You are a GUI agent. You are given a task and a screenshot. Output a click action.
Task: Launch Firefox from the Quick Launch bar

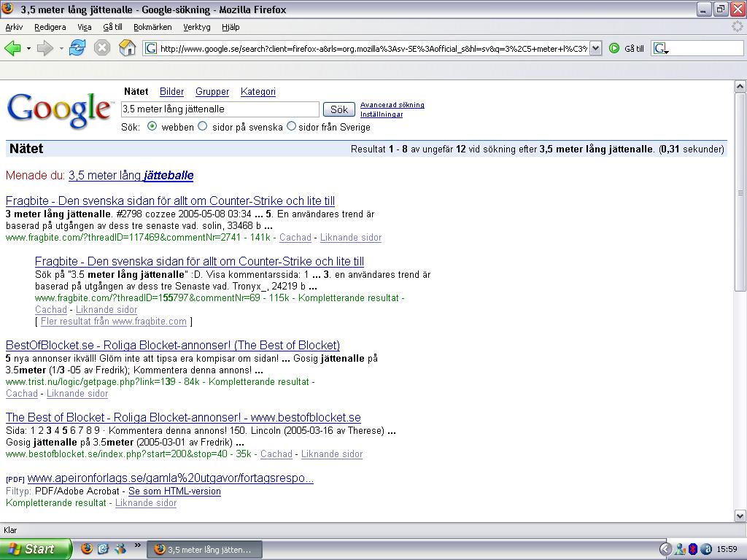(x=87, y=548)
